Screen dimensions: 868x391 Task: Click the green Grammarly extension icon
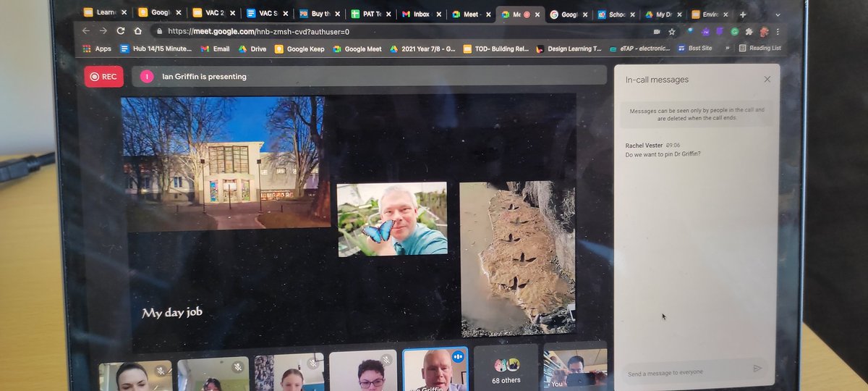click(x=734, y=32)
